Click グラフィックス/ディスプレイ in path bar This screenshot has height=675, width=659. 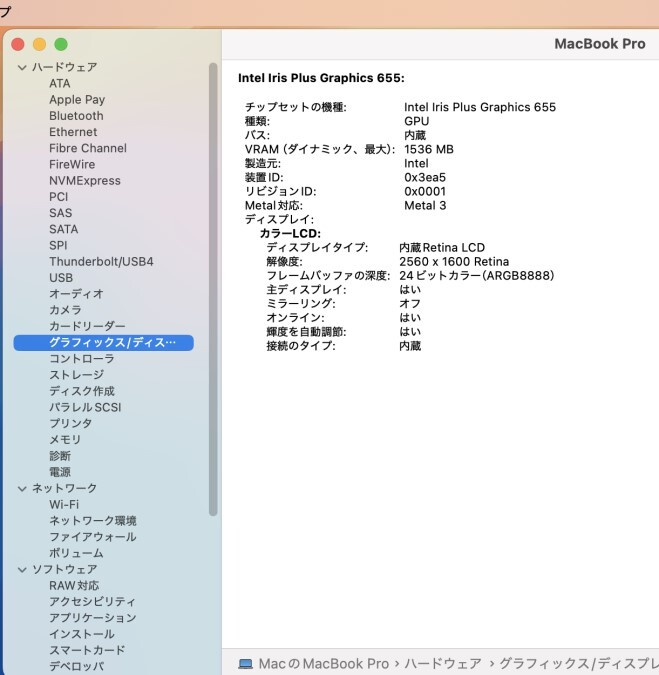coord(579,664)
